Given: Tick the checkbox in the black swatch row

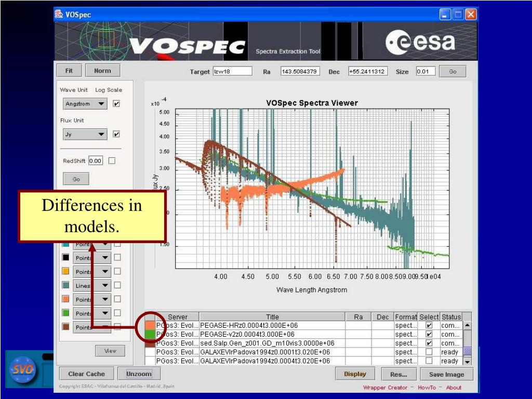Looking at the screenshot, I should [x=117, y=258].
